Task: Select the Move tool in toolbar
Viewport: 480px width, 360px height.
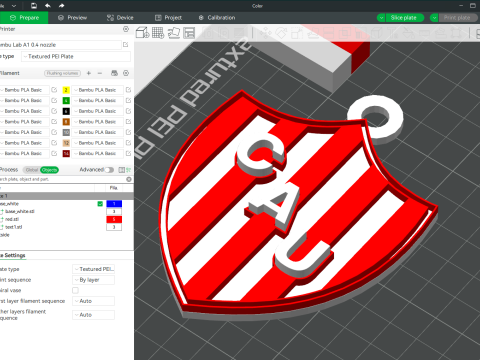Action: [266, 33]
